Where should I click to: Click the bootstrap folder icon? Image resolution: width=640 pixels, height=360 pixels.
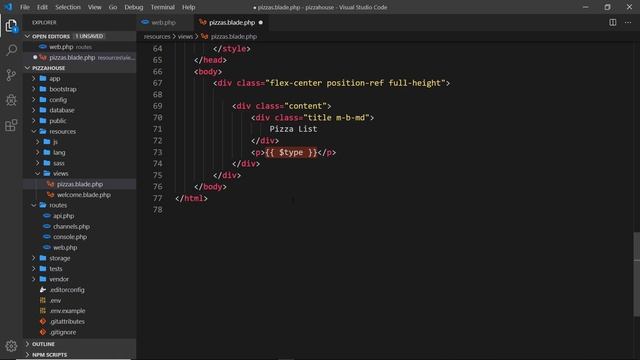(43, 89)
